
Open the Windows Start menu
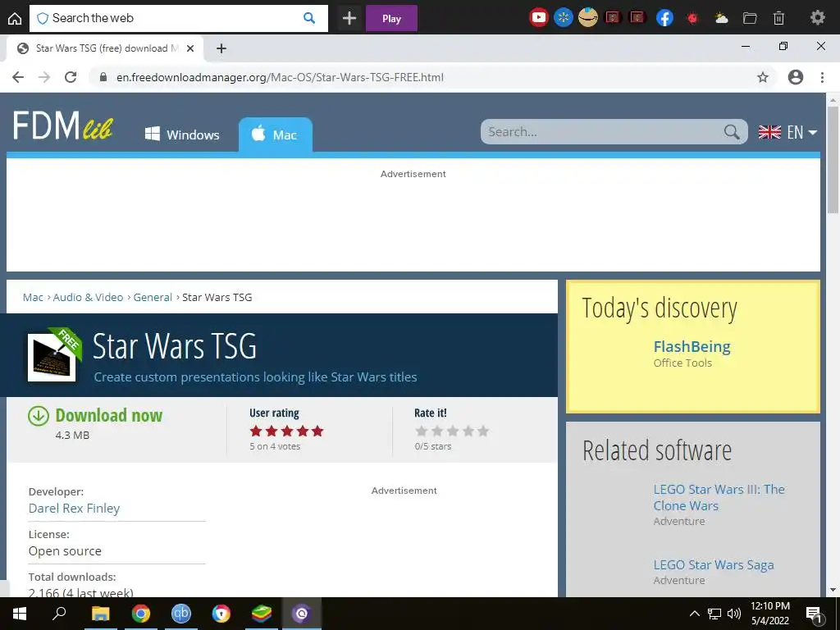click(20, 614)
